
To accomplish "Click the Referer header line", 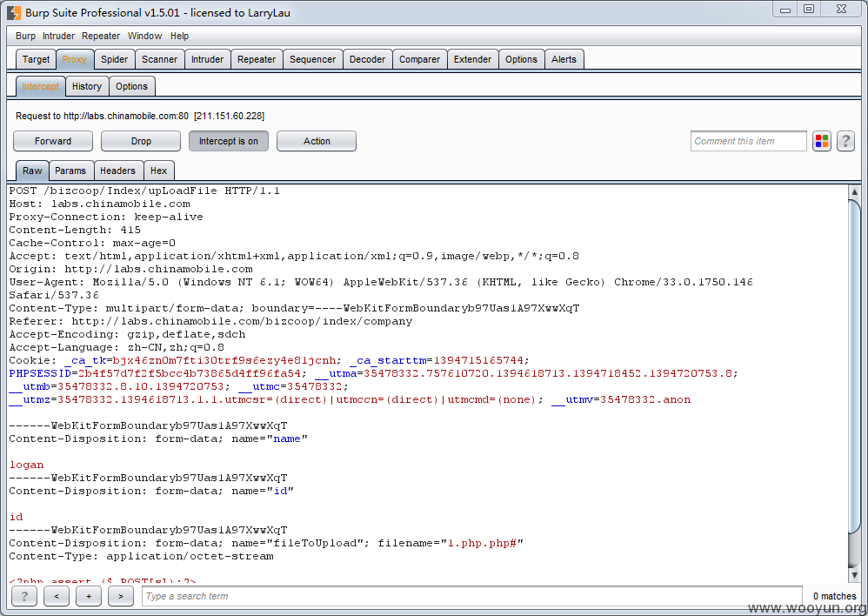I will click(210, 321).
